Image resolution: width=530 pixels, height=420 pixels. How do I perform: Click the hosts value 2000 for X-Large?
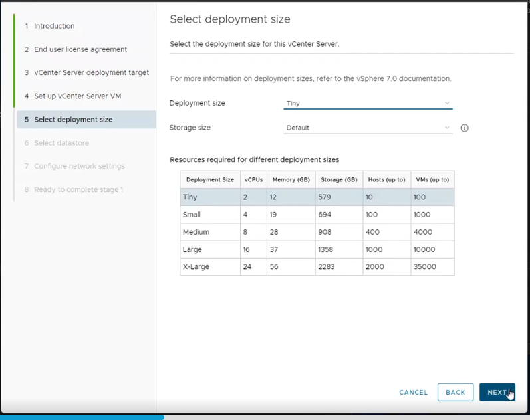click(375, 266)
